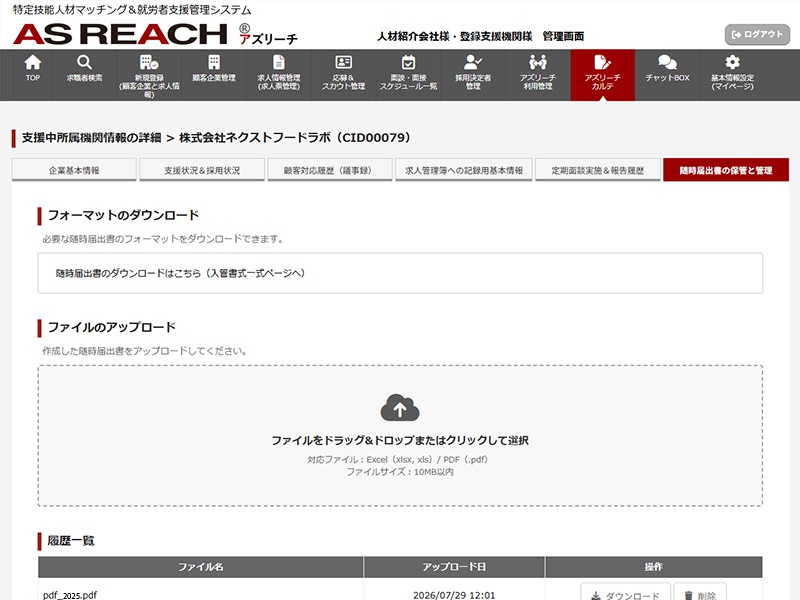This screenshot has width=800, height=600.
Task: Open 基本情報設定 gear icon
Action: 732,62
